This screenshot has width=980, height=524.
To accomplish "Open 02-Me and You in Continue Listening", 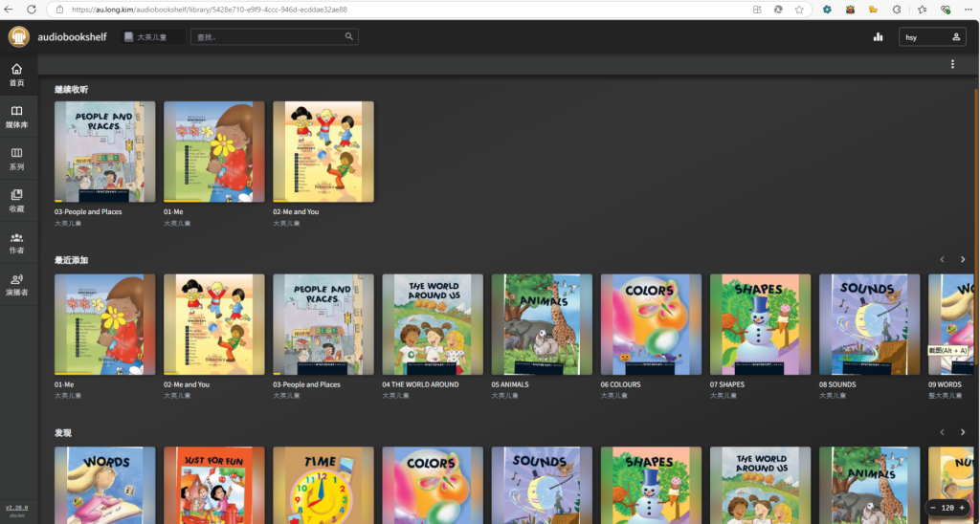I will coord(323,152).
